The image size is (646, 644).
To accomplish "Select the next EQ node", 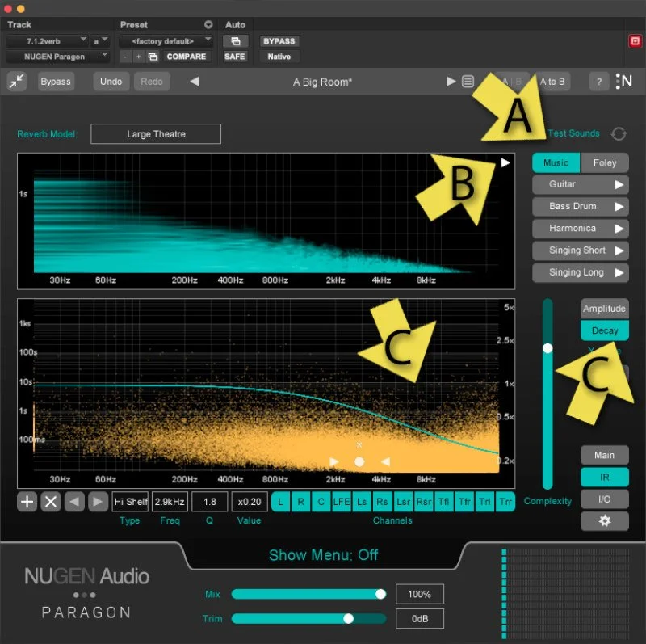I will pyautogui.click(x=98, y=502).
